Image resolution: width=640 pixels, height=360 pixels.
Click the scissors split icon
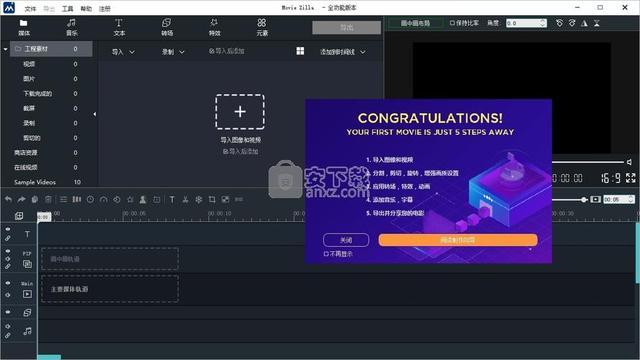point(185,199)
